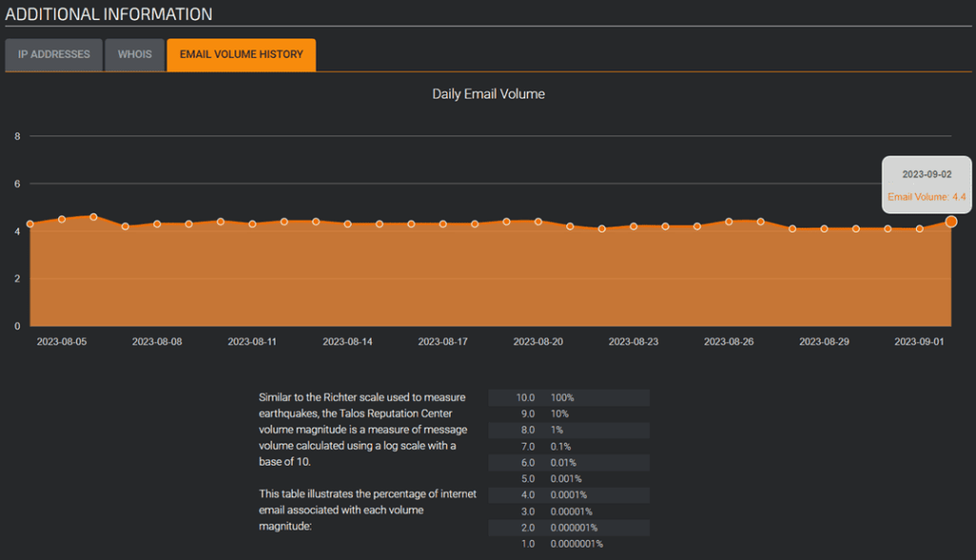Image resolution: width=976 pixels, height=560 pixels.
Task: Select the first data point on the chart
Action: [30, 224]
